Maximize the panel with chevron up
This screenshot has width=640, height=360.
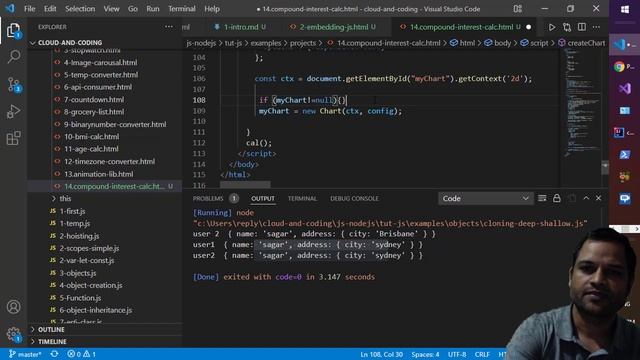pyautogui.click(x=586, y=198)
